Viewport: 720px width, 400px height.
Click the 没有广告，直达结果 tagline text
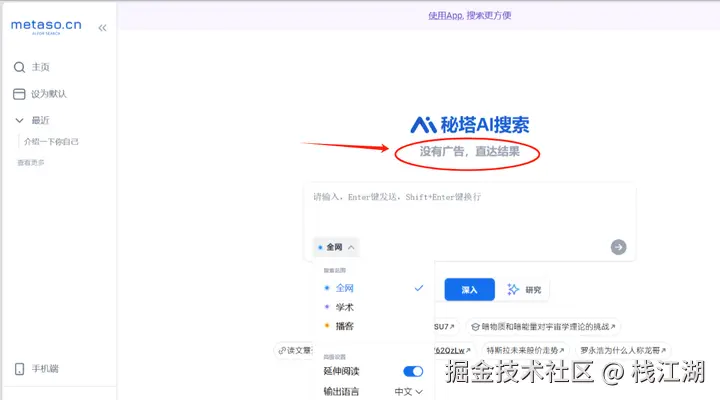(469, 152)
